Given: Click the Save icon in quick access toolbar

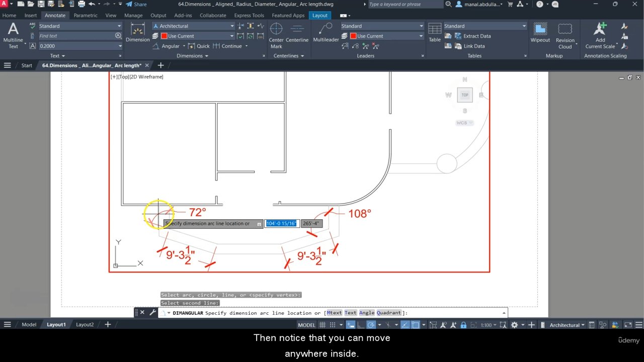Looking at the screenshot, I should coord(42,4).
